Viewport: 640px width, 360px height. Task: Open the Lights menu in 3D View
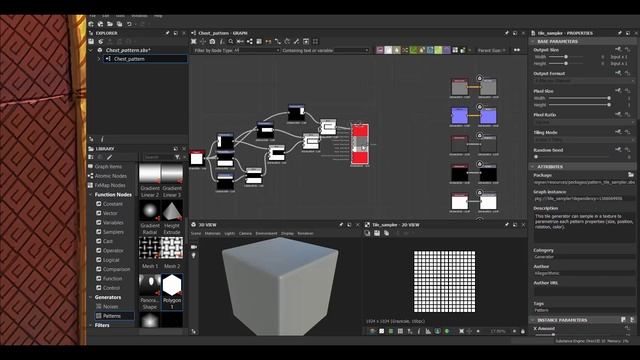[230, 233]
